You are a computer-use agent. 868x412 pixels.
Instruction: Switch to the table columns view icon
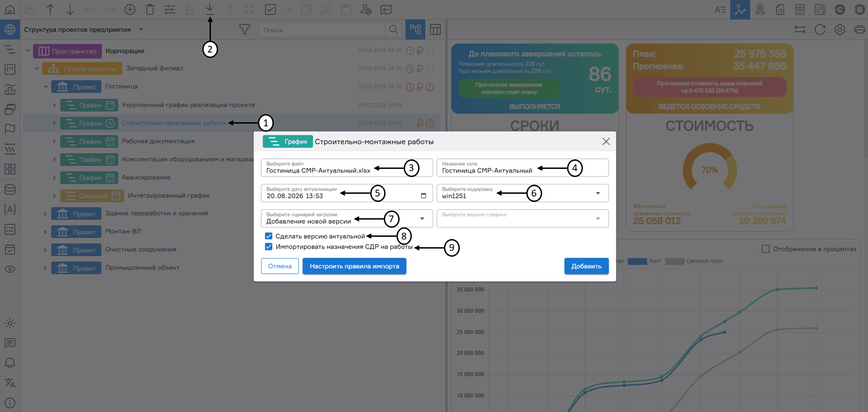[x=435, y=29]
